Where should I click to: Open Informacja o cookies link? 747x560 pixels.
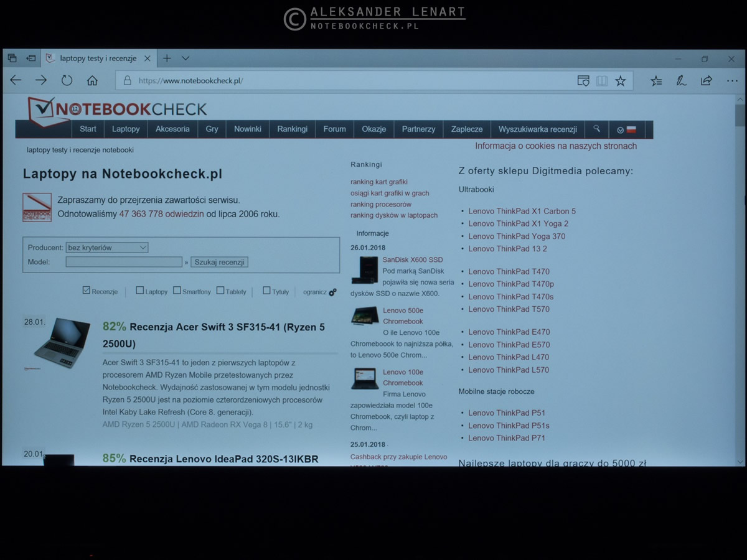556,146
